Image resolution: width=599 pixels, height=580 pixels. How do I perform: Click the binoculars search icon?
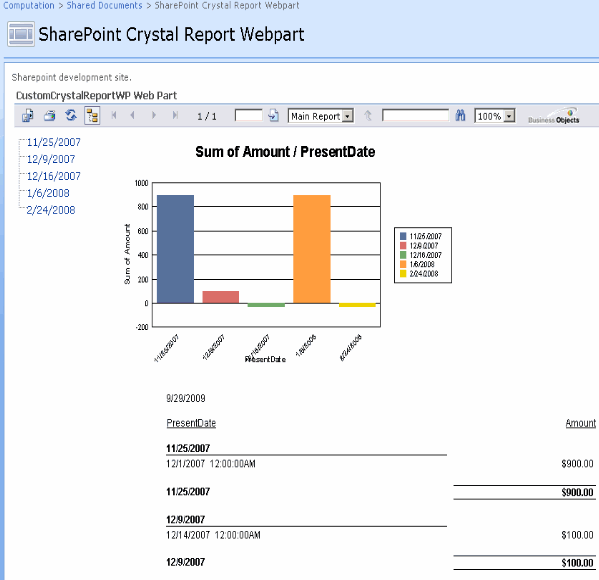(460, 115)
